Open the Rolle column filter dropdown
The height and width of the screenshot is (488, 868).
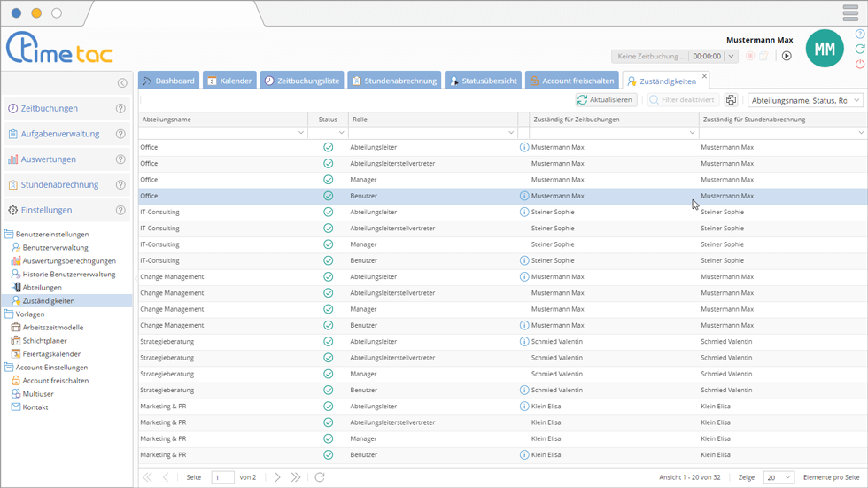click(511, 133)
